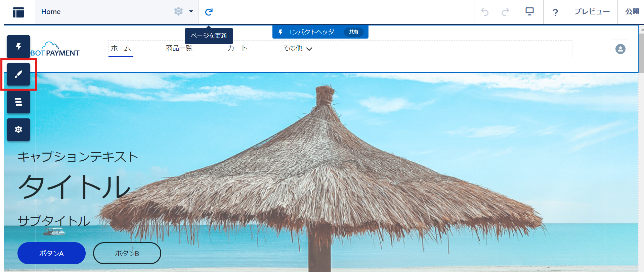Open the Components lightning bolt panel
Viewport: 644px width, 272px height.
coord(18,46)
